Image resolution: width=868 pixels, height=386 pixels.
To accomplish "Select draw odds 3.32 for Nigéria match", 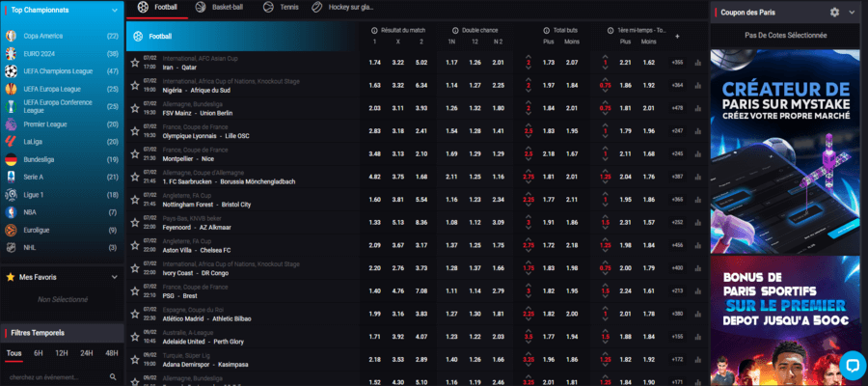I will pyautogui.click(x=398, y=85).
